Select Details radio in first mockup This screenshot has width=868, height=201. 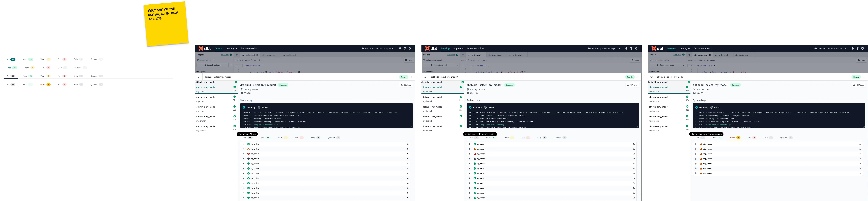(x=259, y=107)
